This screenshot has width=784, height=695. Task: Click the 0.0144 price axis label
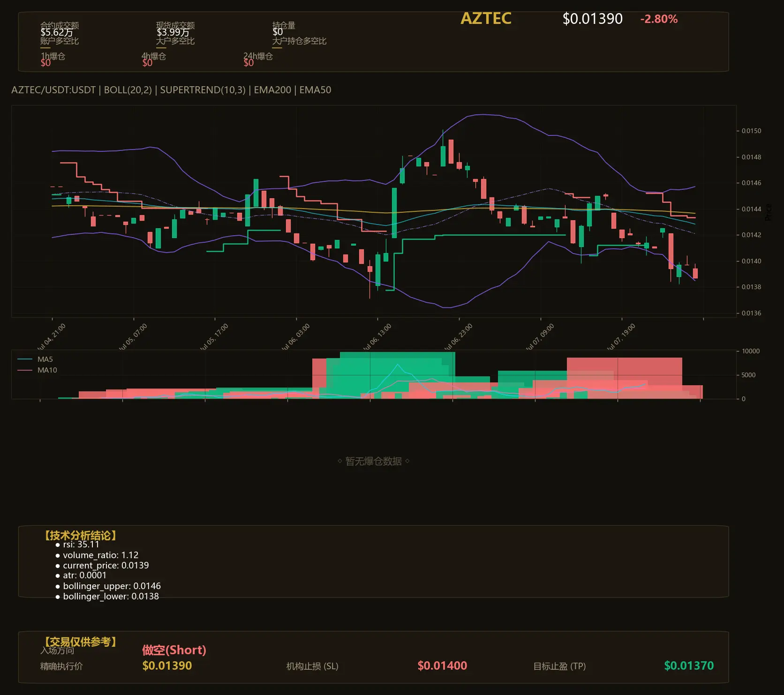tap(751, 209)
